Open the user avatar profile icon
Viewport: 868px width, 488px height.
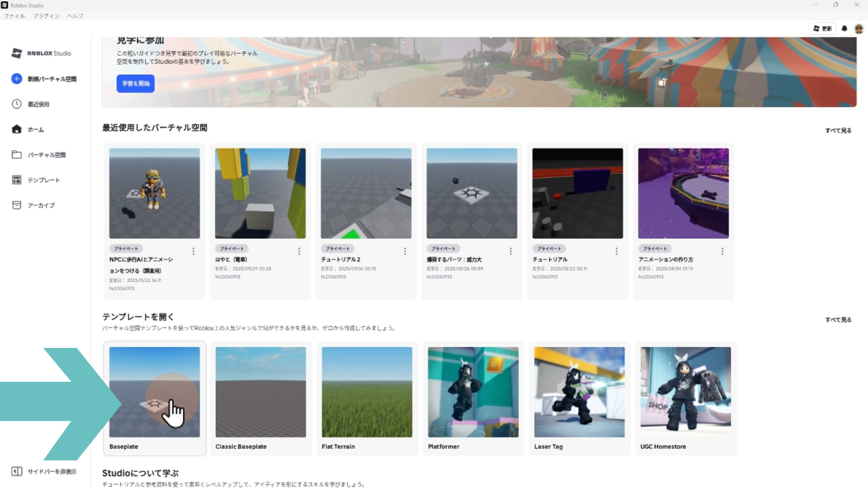pyautogui.click(x=859, y=28)
